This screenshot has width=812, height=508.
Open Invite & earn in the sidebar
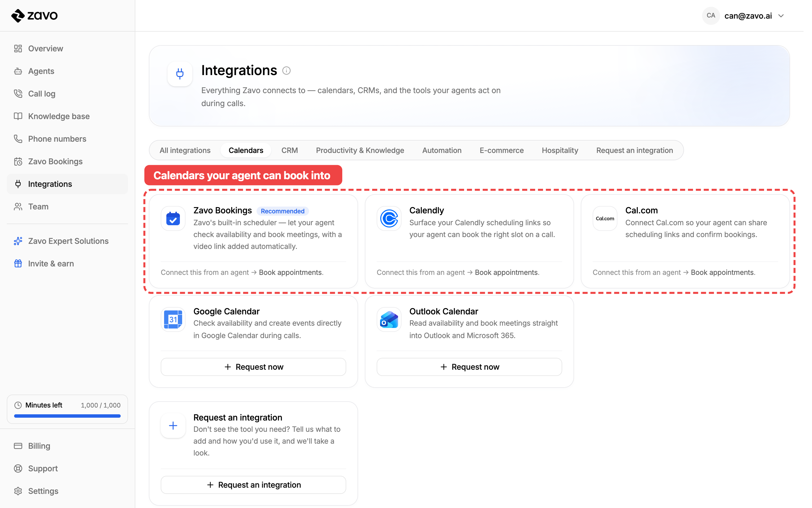(x=67, y=264)
